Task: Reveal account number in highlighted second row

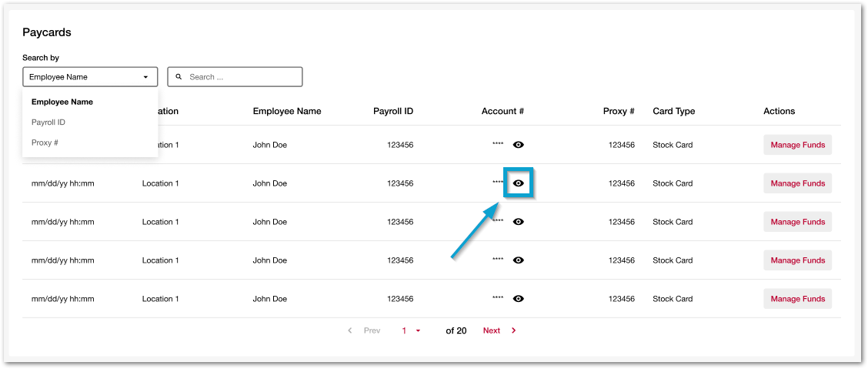Action: click(x=519, y=183)
